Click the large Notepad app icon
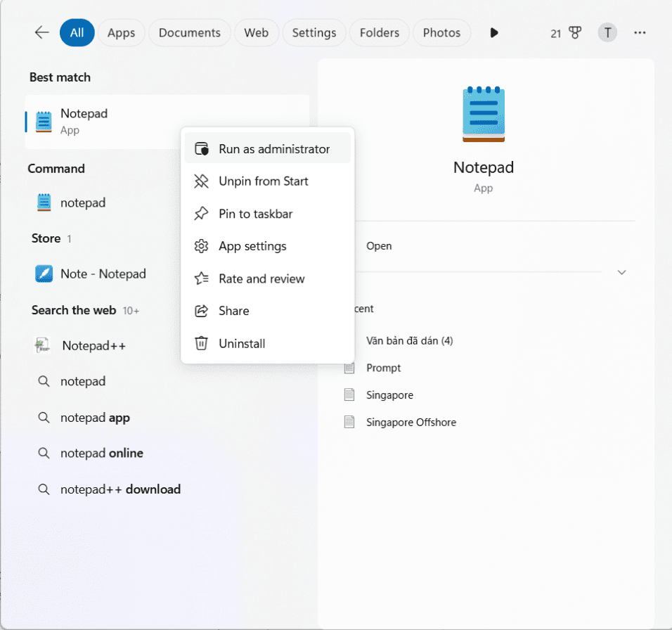Screen dimensions: 672x630 [x=484, y=114]
